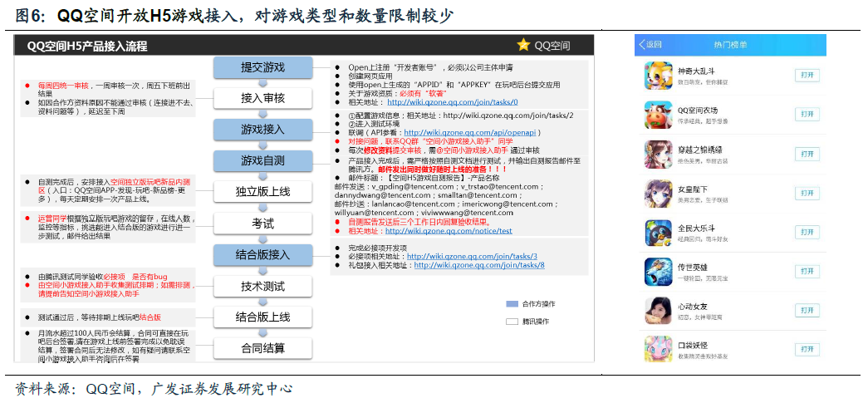Select the 合同结算 flow step
868x403 pixels.
pos(262,349)
